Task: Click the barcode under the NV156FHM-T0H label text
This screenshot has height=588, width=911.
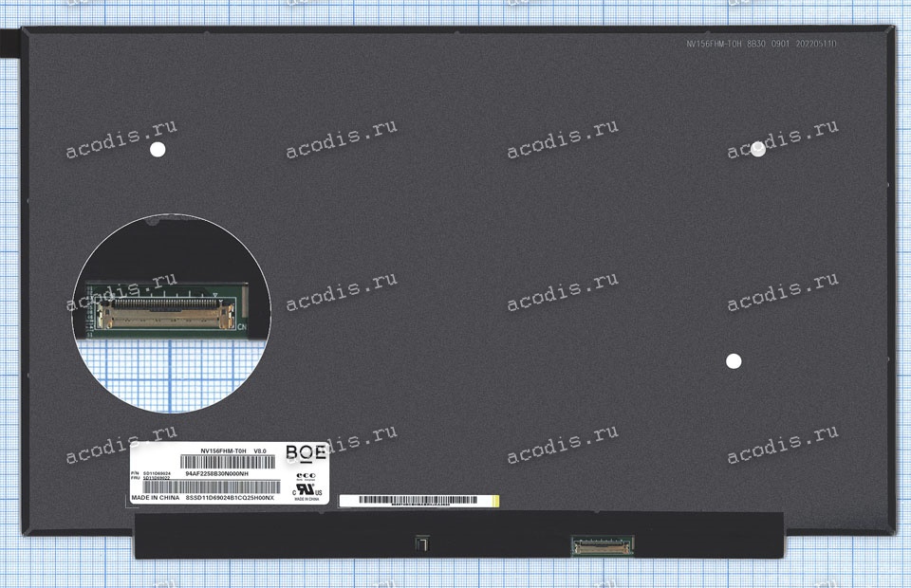Action: [x=228, y=461]
